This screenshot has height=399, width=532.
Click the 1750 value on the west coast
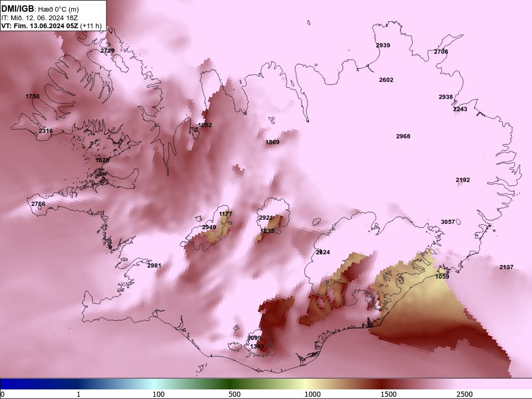point(32,96)
